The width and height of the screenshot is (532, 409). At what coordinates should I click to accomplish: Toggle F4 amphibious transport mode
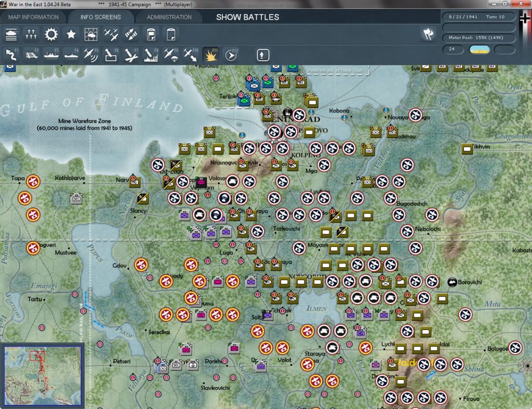click(x=71, y=55)
